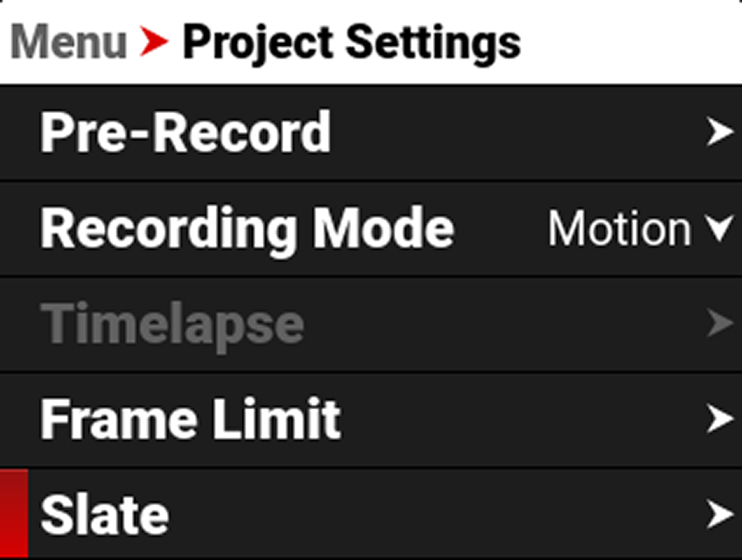The width and height of the screenshot is (742, 560).
Task: Click blank space between Slate and its arrow
Action: click(433, 515)
